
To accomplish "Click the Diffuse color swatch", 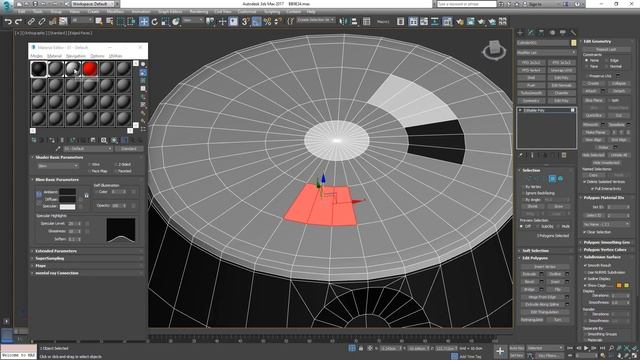I will pos(67,199).
